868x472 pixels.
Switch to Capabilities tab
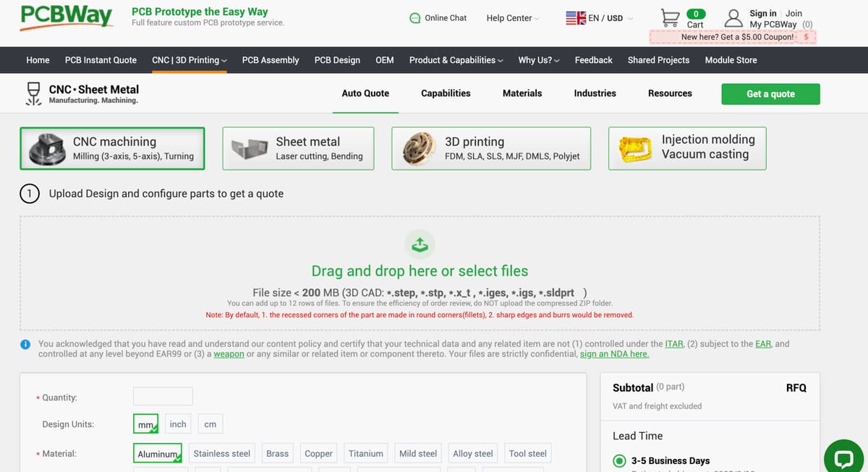click(x=446, y=93)
